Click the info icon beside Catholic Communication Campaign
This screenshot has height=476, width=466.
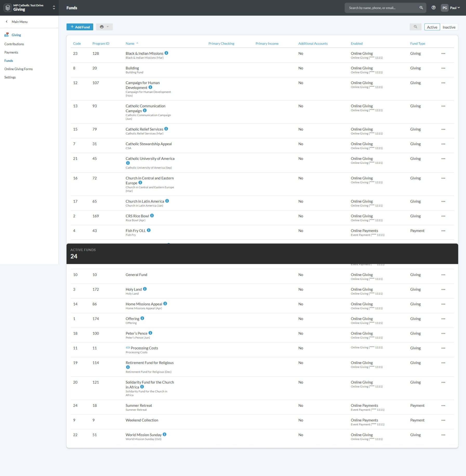[x=145, y=110]
